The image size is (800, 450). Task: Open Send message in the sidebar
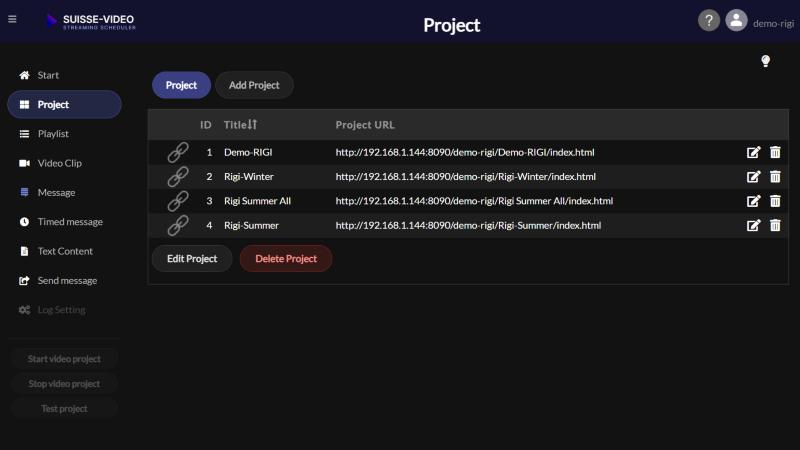pos(64,281)
